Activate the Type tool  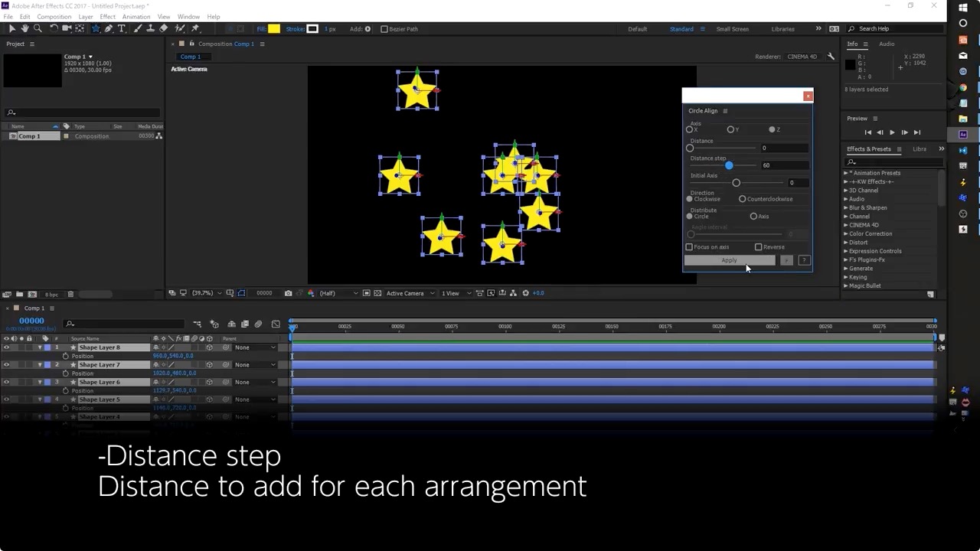pyautogui.click(x=121, y=28)
